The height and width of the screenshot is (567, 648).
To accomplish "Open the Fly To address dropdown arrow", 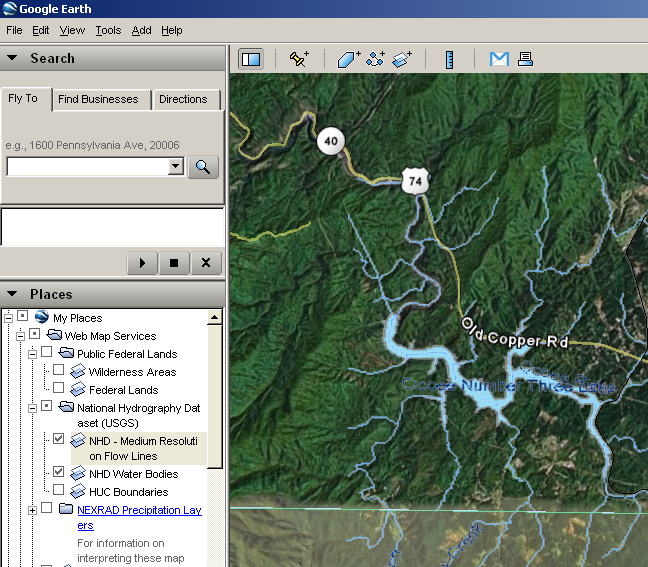I will coord(176,167).
